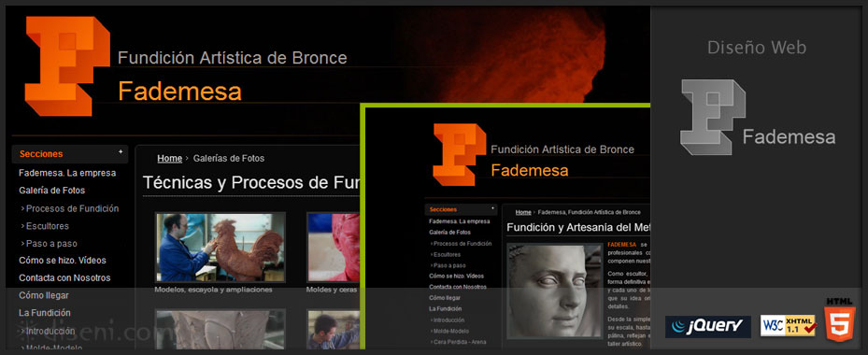Open red wax head thumbnail

334,247
